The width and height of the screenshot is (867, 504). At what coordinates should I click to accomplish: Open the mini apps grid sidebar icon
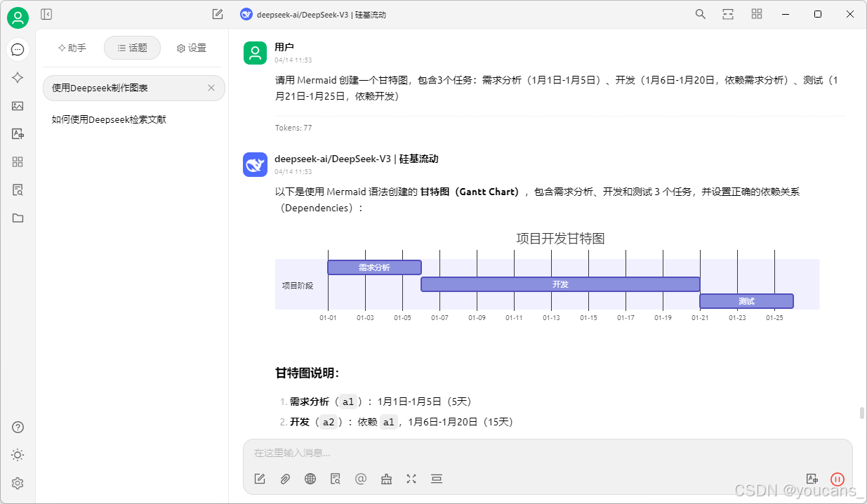click(18, 162)
